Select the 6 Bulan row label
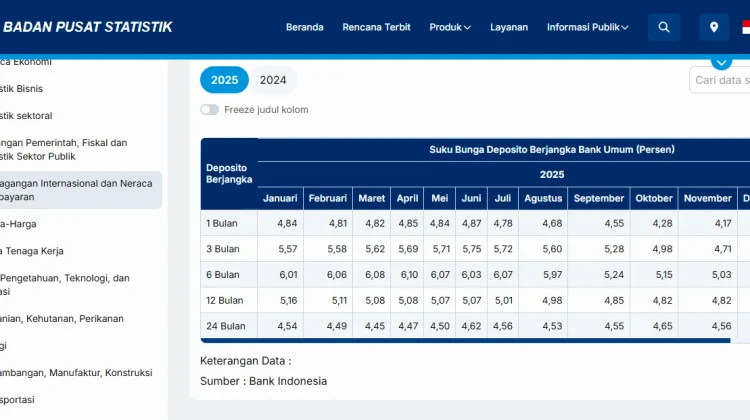The image size is (750, 420). tap(222, 275)
